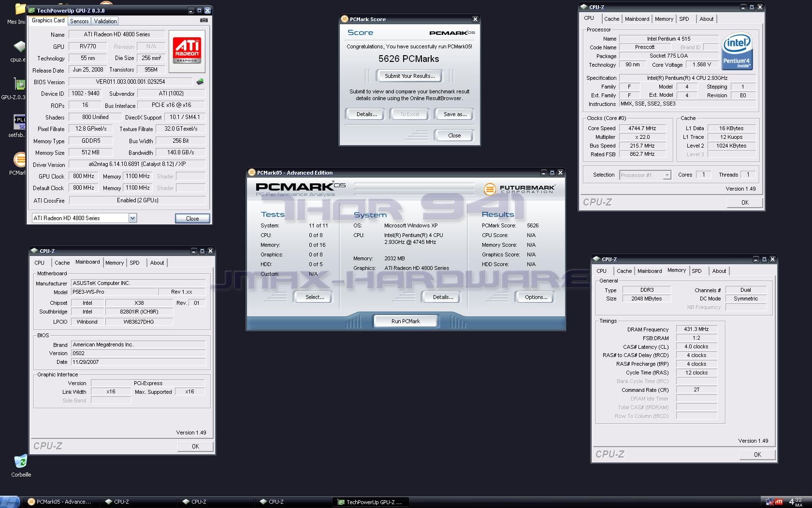Click the Rated FSB 862.7 MHz value
Image resolution: width=812 pixels, height=508 pixels.
(x=642, y=154)
